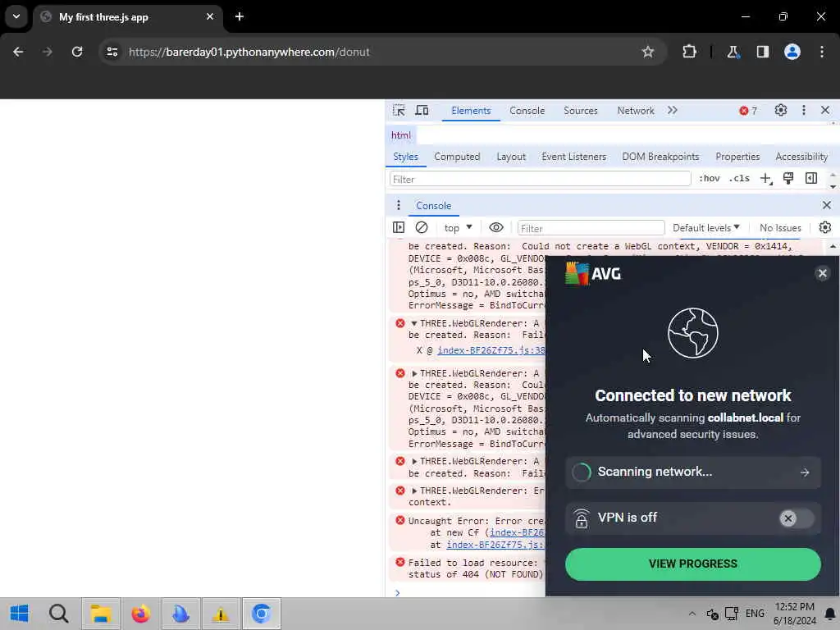This screenshot has height=630, width=840.
Task: Open the Scanning network details arrow
Action: point(805,472)
